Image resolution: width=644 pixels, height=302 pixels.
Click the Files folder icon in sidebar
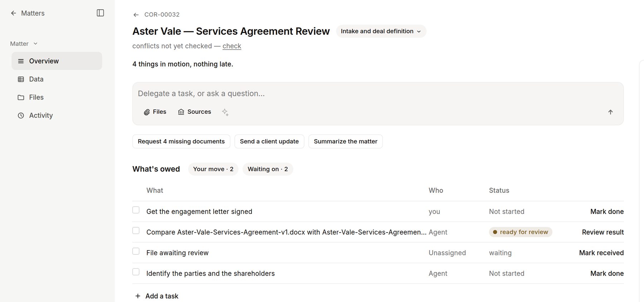(x=21, y=97)
